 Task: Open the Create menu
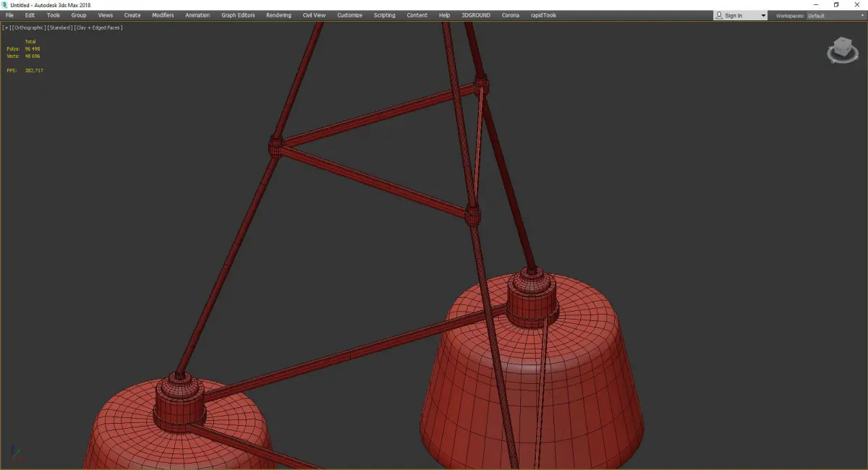(132, 15)
